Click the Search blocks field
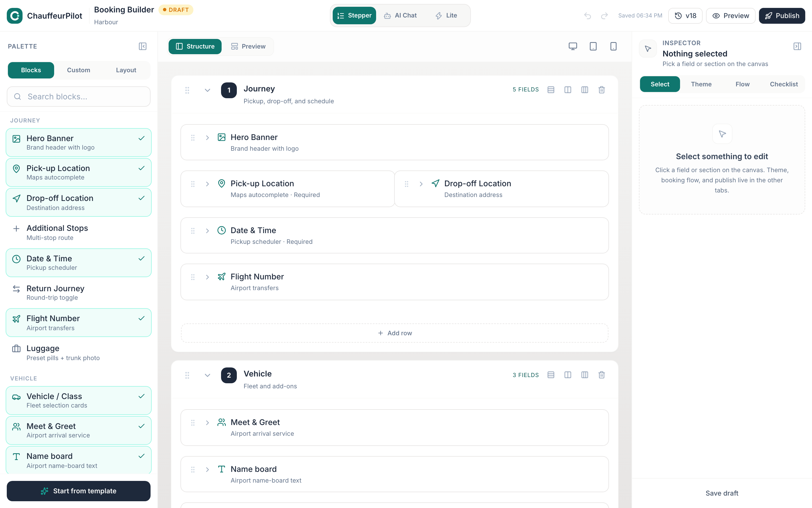The width and height of the screenshot is (812, 508). click(78, 97)
